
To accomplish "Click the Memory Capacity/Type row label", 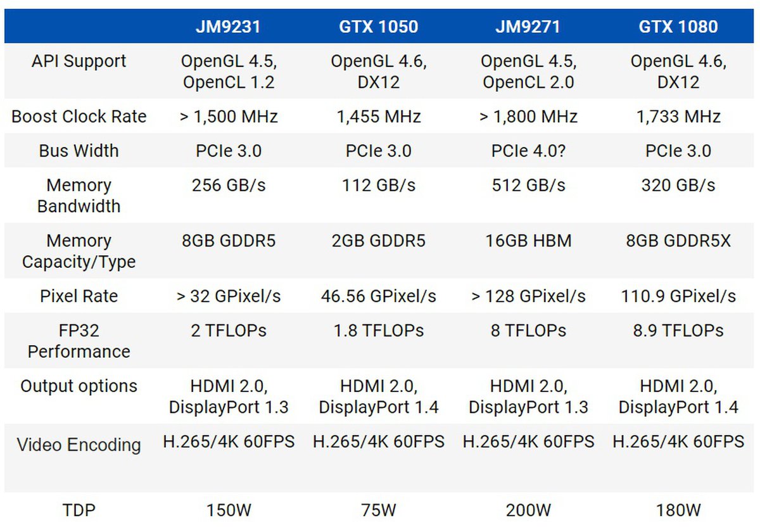I will coord(79,251).
